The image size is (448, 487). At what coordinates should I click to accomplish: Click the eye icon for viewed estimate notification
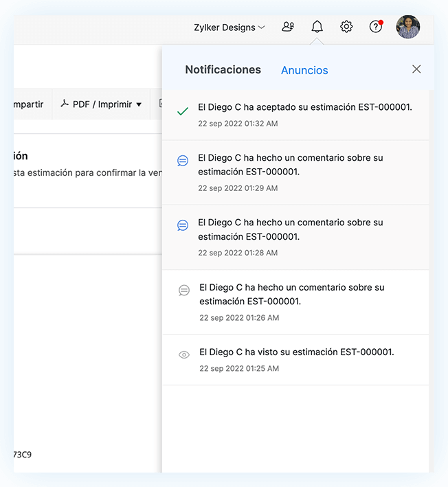point(184,354)
